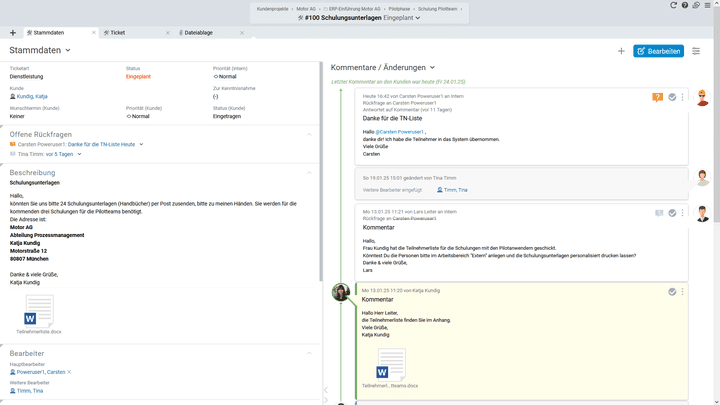Screen dimensions: 720x405
Task: Open customer link Kundig, Katja
Action: [32, 97]
